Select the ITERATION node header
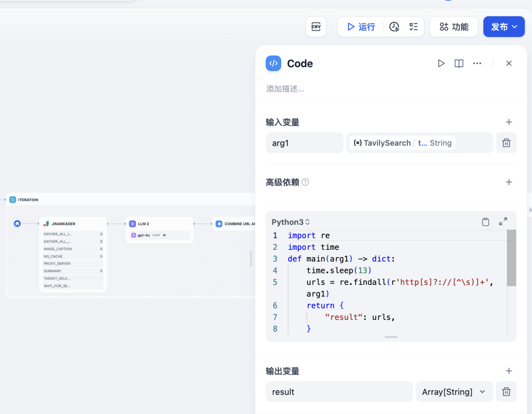The width and height of the screenshot is (532, 414). click(131, 200)
